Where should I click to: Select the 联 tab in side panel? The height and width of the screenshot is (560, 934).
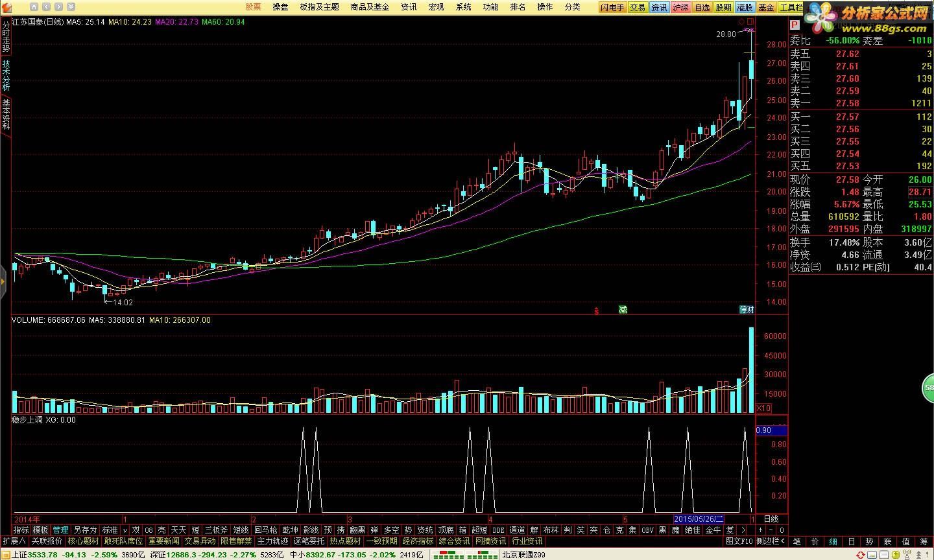pos(888,541)
